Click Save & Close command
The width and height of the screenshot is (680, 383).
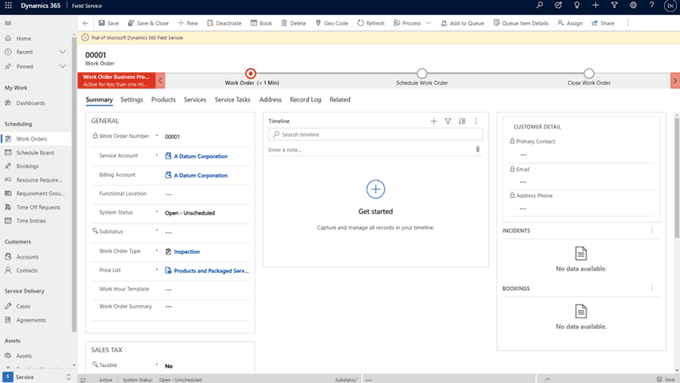tap(148, 23)
